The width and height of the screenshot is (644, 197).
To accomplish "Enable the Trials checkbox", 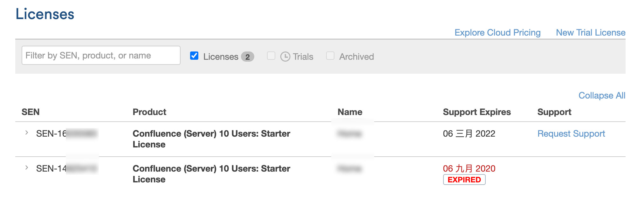I will tap(271, 56).
